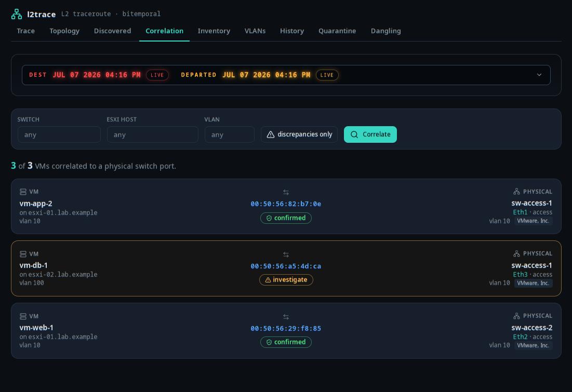Click the shield icon in vm-web-1 confirmed badge
Viewport: 572px width, 392px height.
269,342
